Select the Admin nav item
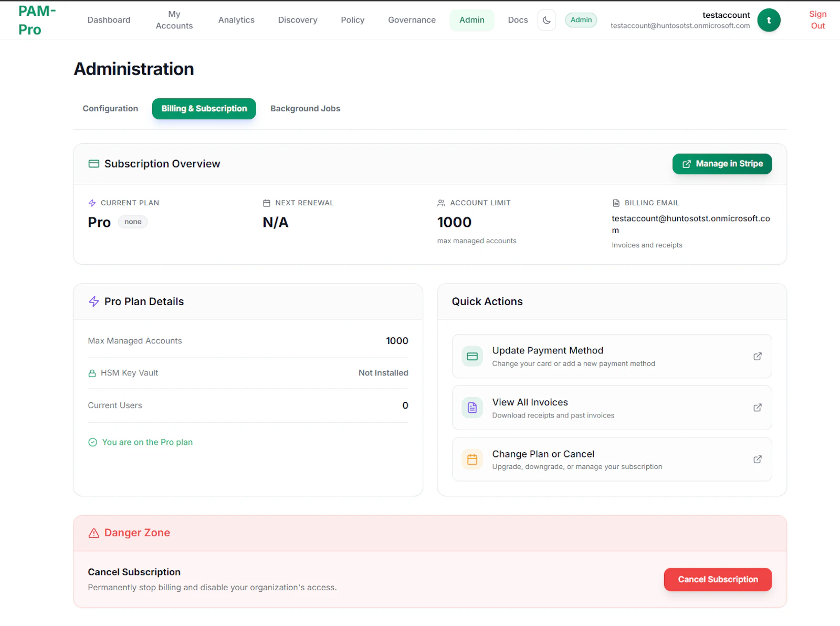This screenshot has height=626, width=840. click(x=472, y=20)
